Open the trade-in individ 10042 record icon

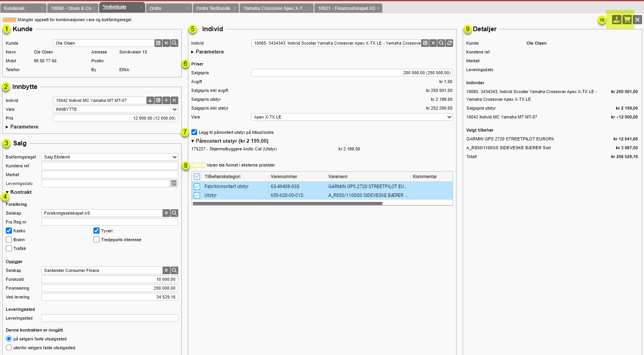click(x=158, y=100)
